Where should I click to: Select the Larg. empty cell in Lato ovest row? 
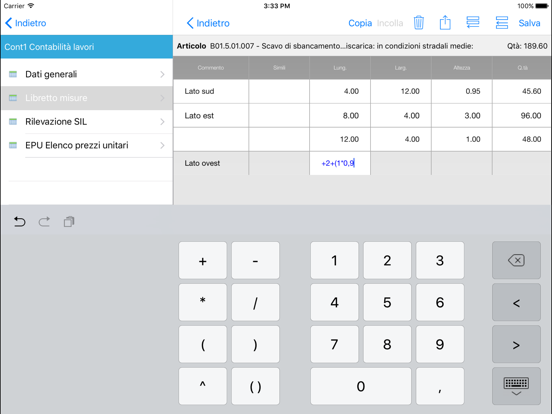coord(401,163)
